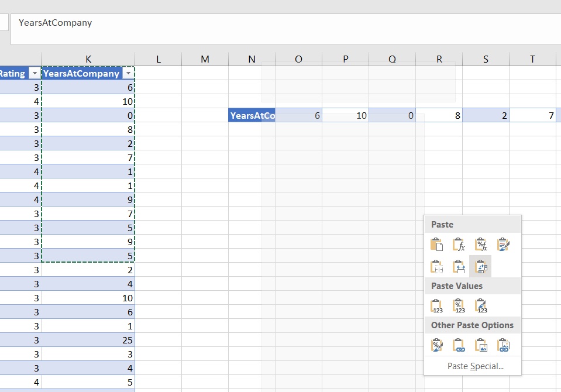561x392 pixels.
Task: Select the column K cell showing 8
Action: click(x=88, y=129)
